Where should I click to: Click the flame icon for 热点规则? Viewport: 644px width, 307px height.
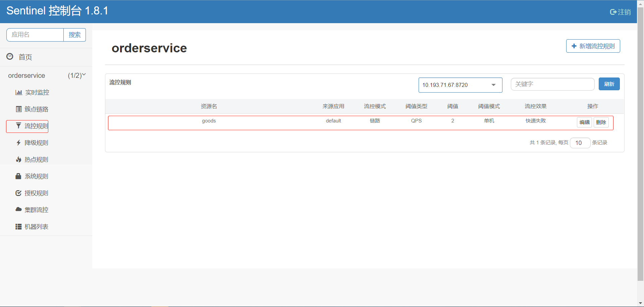pyautogui.click(x=19, y=159)
